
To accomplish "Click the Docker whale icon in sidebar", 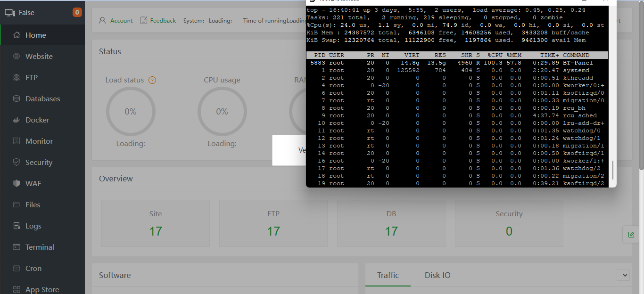I will pos(17,120).
